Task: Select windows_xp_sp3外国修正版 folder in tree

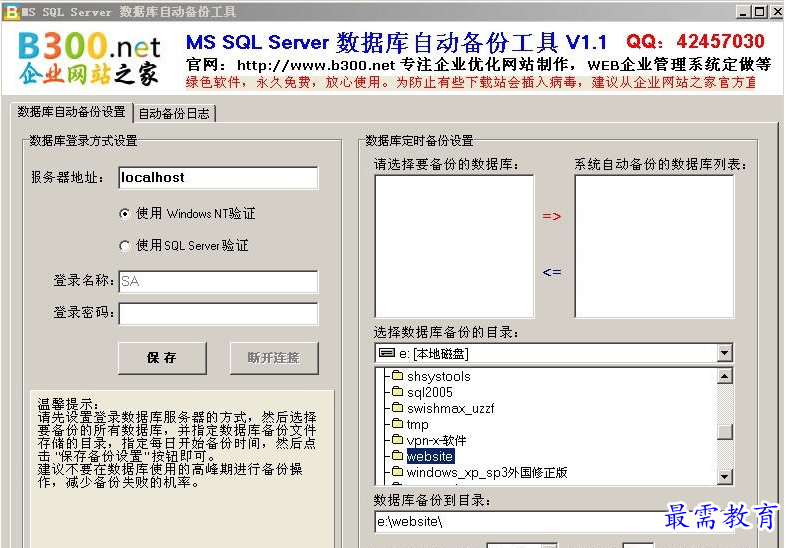Action: (x=487, y=472)
